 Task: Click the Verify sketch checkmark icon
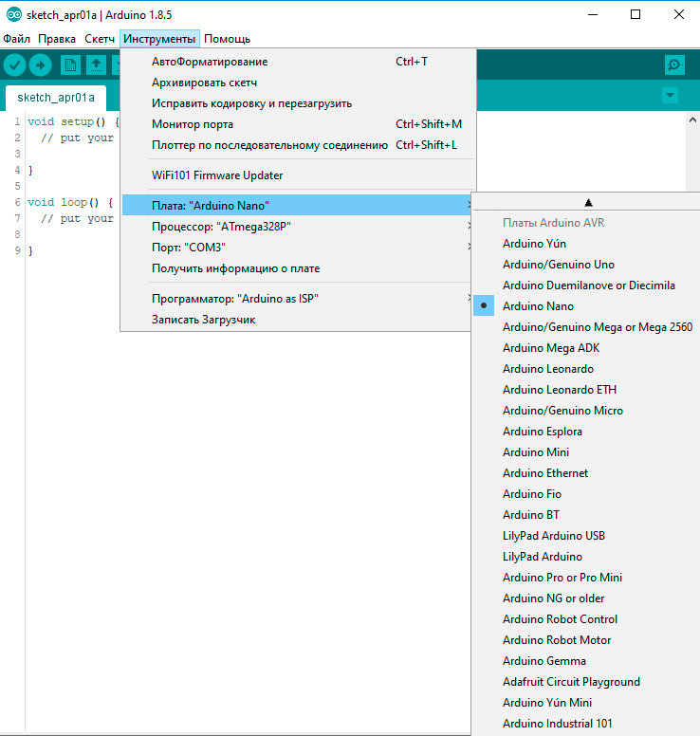click(x=15, y=64)
